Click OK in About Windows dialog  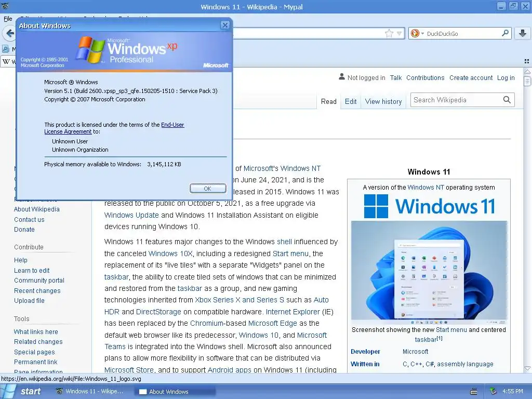208,188
